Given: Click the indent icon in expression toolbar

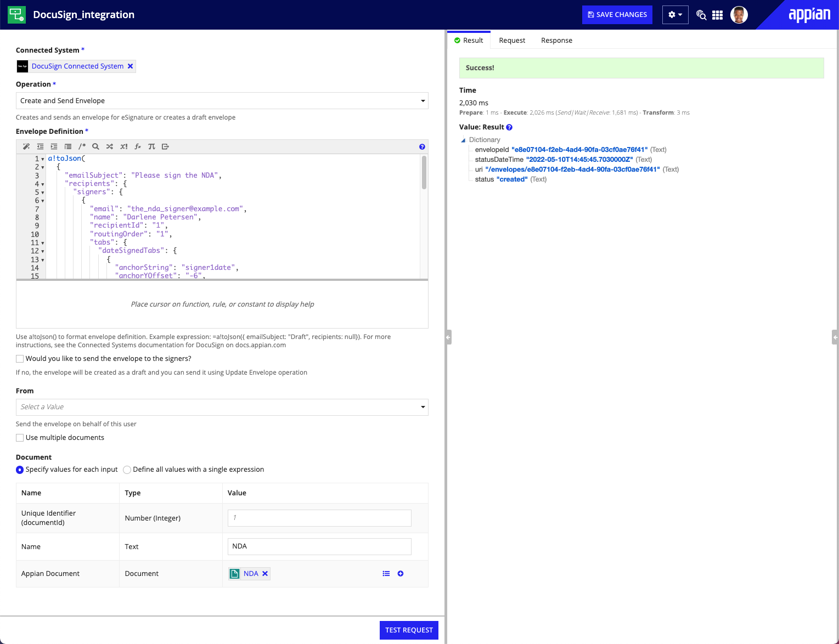Looking at the screenshot, I should [x=54, y=146].
